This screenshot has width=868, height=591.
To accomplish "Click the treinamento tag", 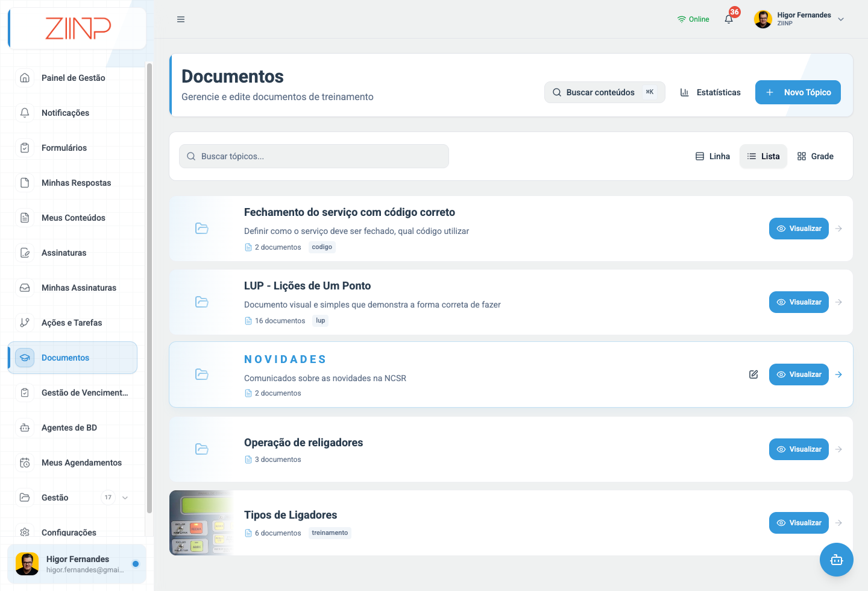I will point(330,533).
